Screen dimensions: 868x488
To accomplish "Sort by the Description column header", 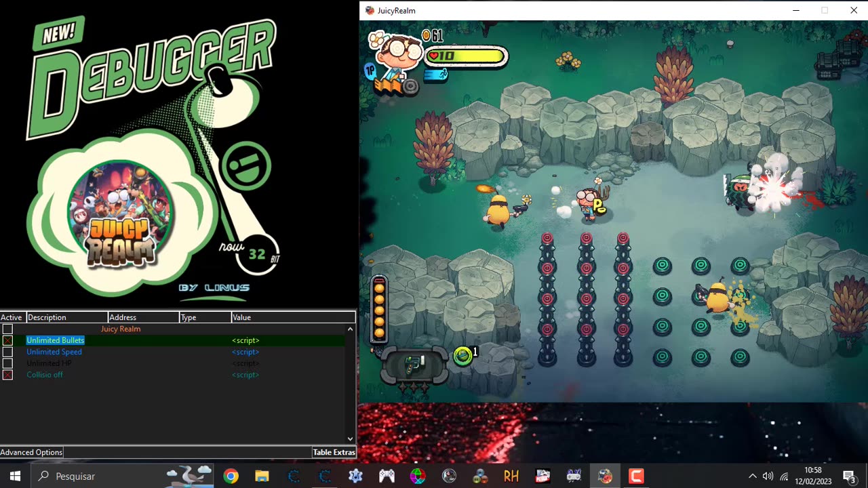I will click(66, 317).
